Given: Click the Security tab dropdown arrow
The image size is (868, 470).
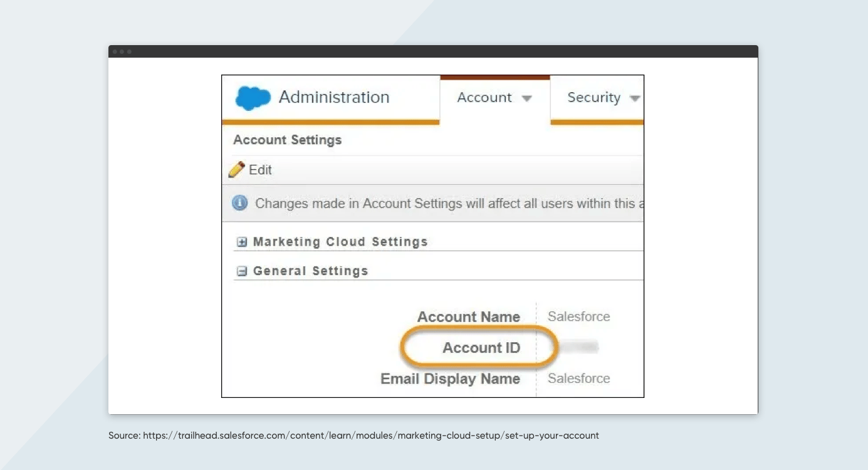Looking at the screenshot, I should pos(635,98).
